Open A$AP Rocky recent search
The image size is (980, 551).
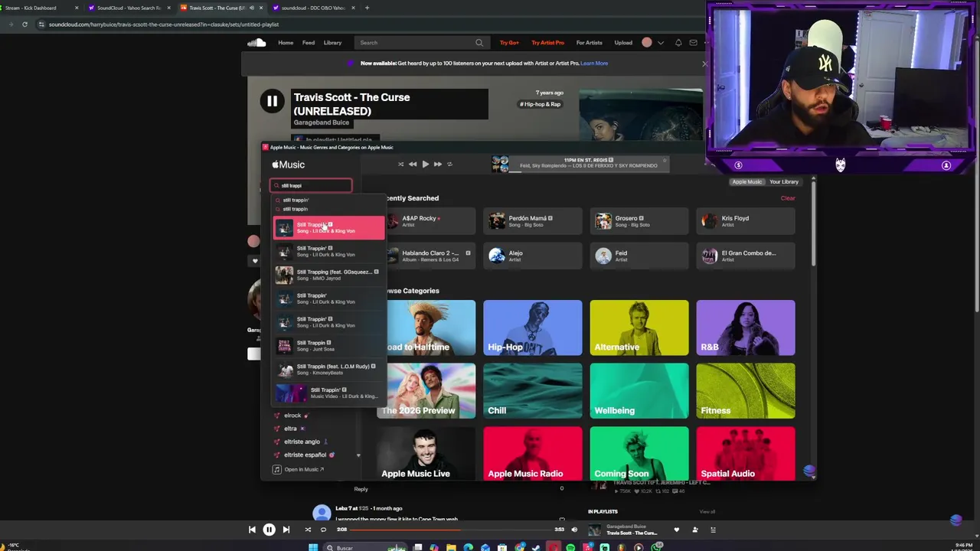point(429,221)
